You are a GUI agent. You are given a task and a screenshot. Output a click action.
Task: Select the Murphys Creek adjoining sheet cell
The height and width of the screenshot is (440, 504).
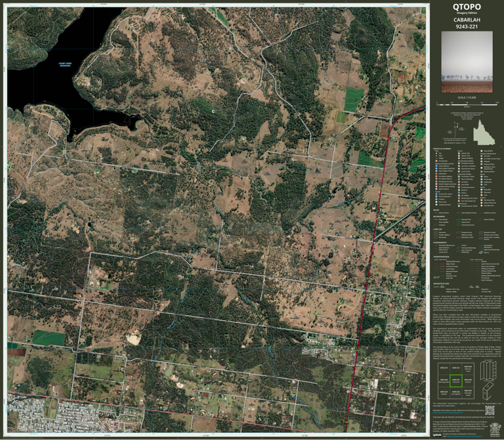[468, 393]
